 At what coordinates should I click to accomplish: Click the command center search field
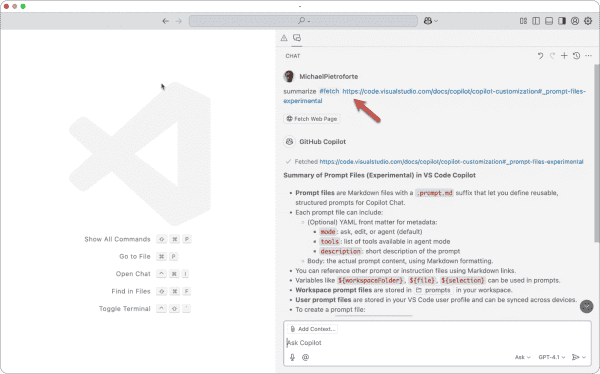click(303, 21)
